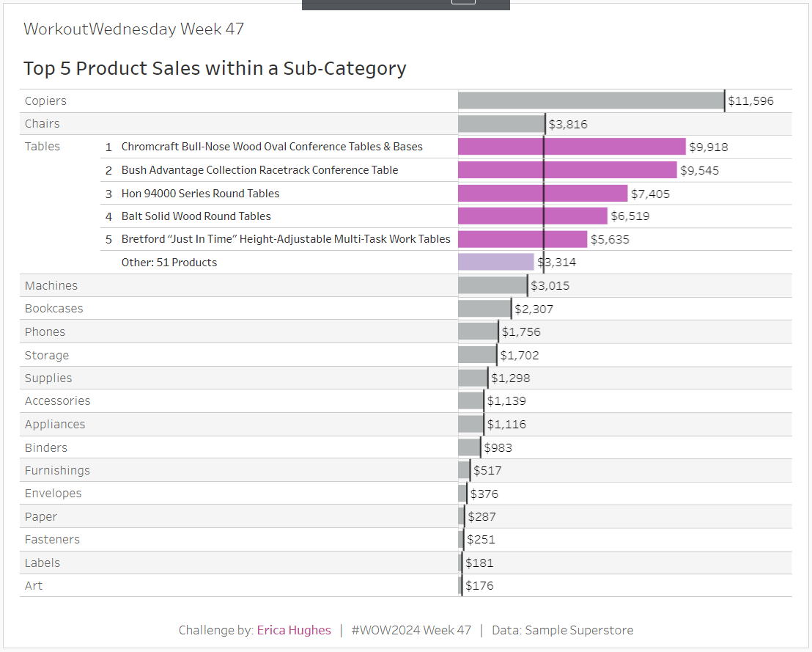Click the Balt Solid Wood Round Tables label
The height and width of the screenshot is (652, 812).
pos(196,216)
